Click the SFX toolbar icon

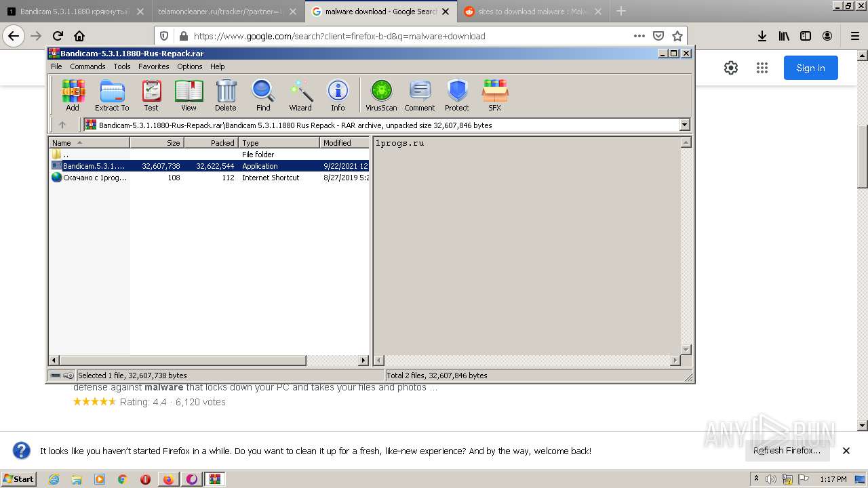(495, 95)
